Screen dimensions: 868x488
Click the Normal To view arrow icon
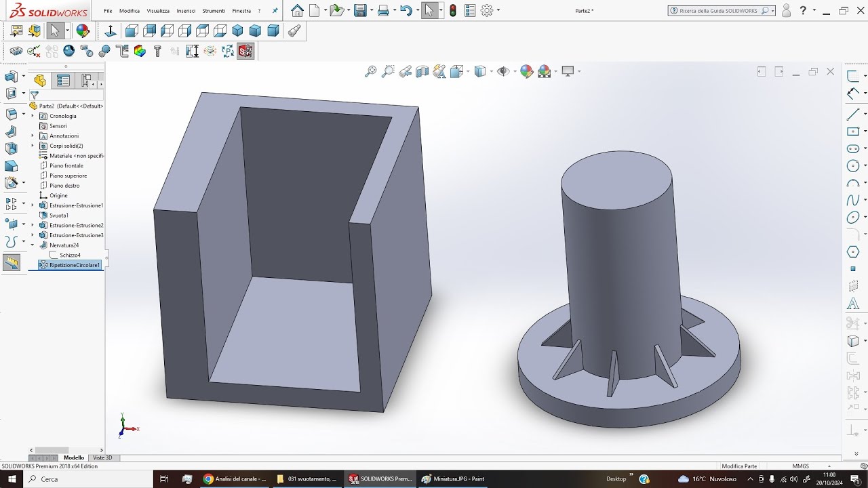(111, 30)
